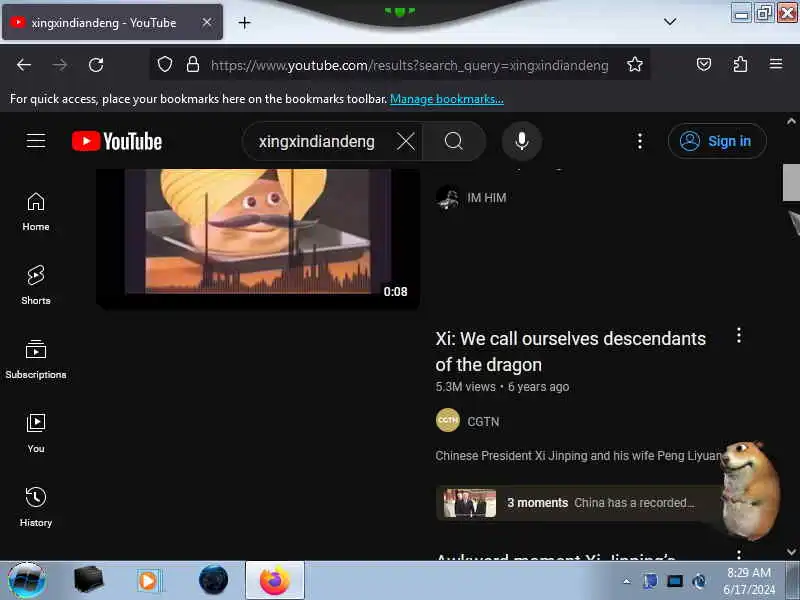
Task: Open the browser extensions puzzle icon
Action: pos(740,64)
